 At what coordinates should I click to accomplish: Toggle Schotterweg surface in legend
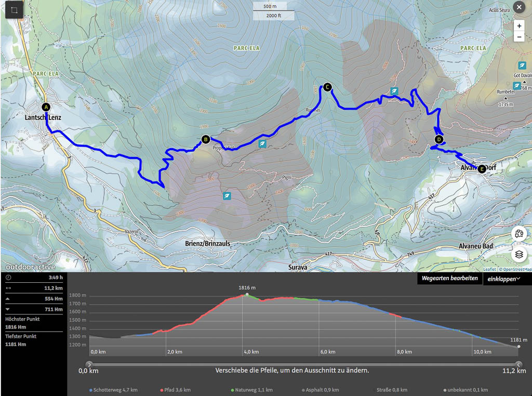pyautogui.click(x=110, y=390)
